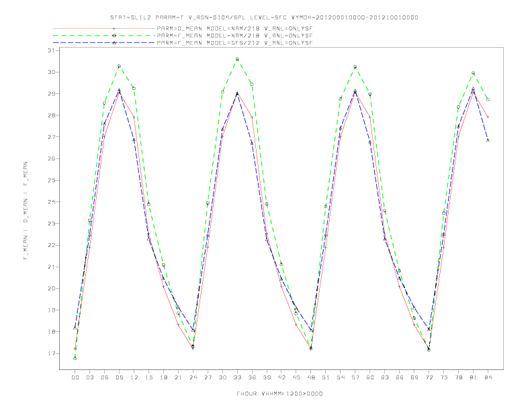Click the green circle data point at hour 57 peak
Image resolution: width=532 pixels, height=411 pixels.
click(355, 66)
